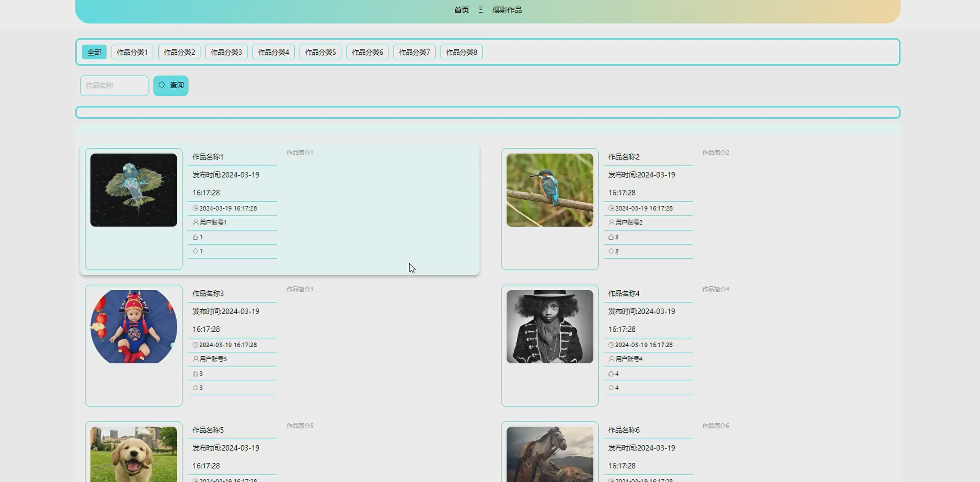Go to 首页 in the breadcrumb
The image size is (980, 482).
[462, 10]
